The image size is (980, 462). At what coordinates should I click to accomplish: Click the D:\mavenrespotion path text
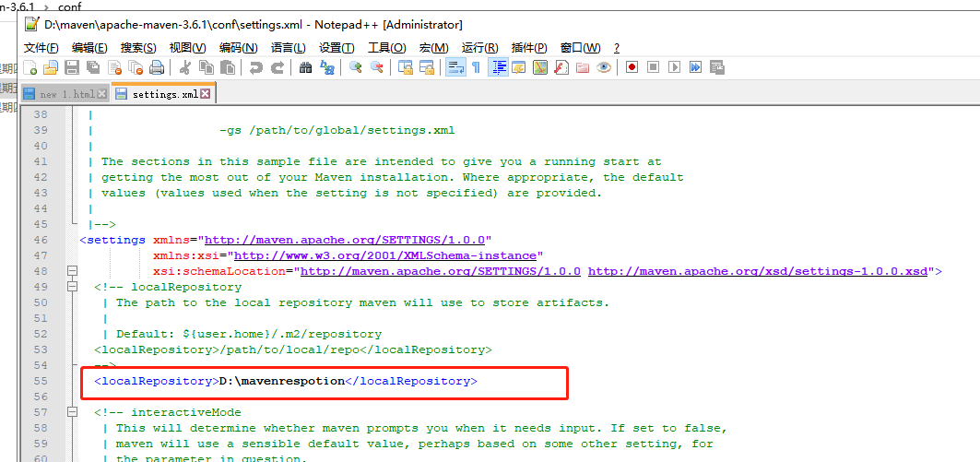click(x=282, y=381)
